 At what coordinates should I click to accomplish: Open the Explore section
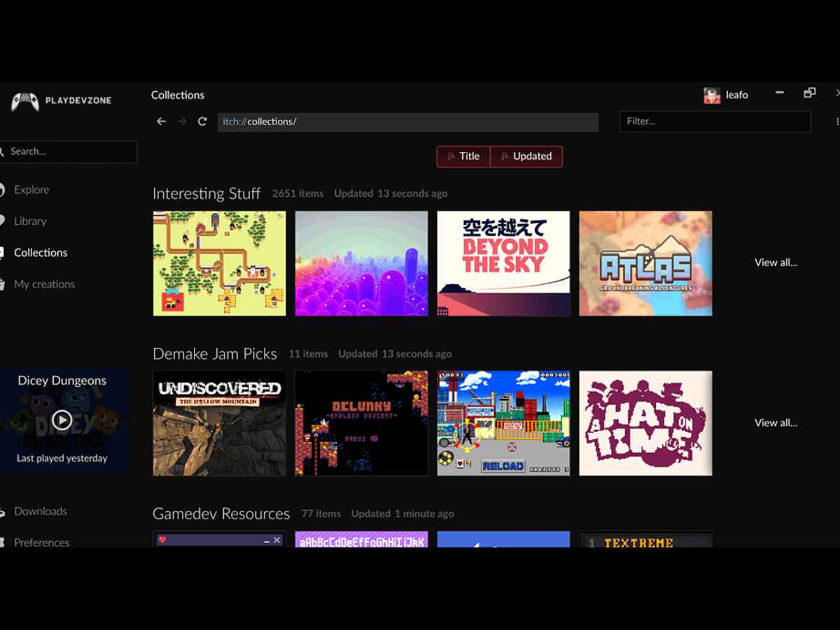click(31, 190)
